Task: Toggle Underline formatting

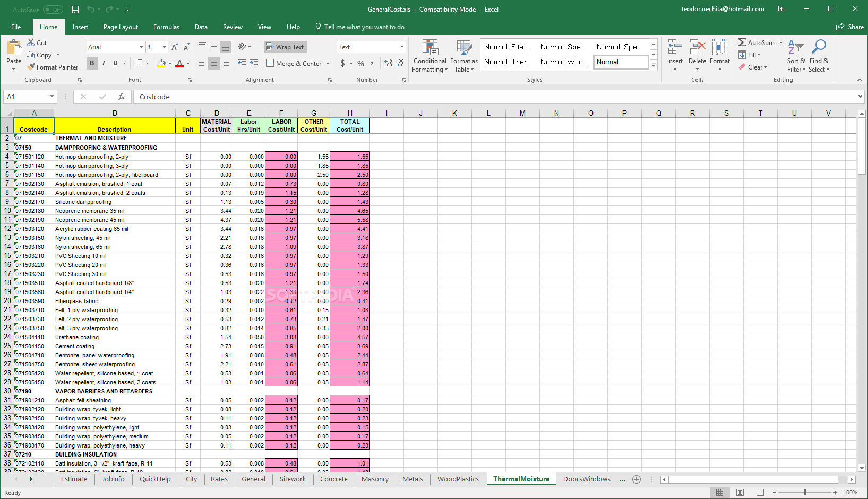Action: tap(115, 63)
